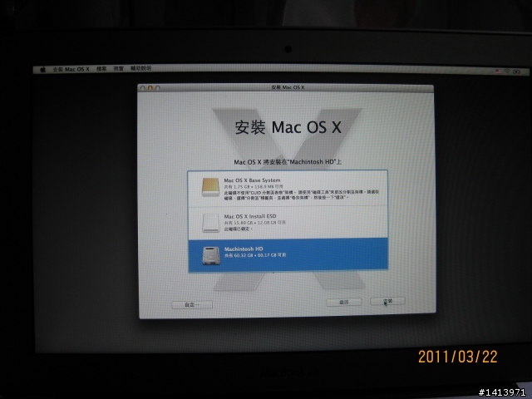
Task: Click the installs on "Machintosh HD" message
Action: [288, 162]
